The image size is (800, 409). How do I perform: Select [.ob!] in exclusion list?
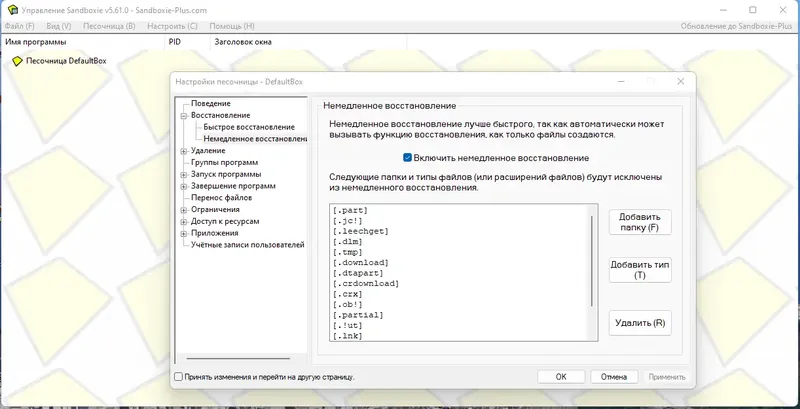347,305
